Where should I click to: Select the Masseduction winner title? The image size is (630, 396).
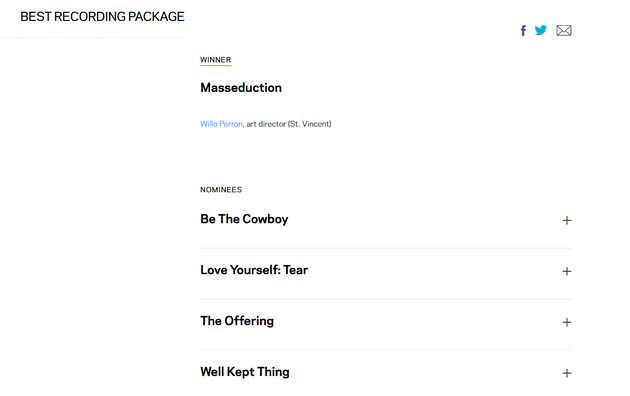241,88
